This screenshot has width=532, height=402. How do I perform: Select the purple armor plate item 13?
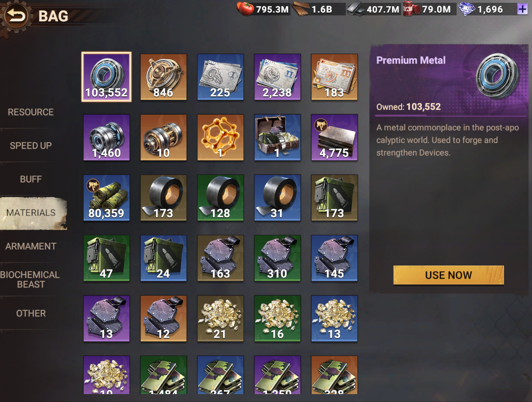pyautogui.click(x=106, y=319)
